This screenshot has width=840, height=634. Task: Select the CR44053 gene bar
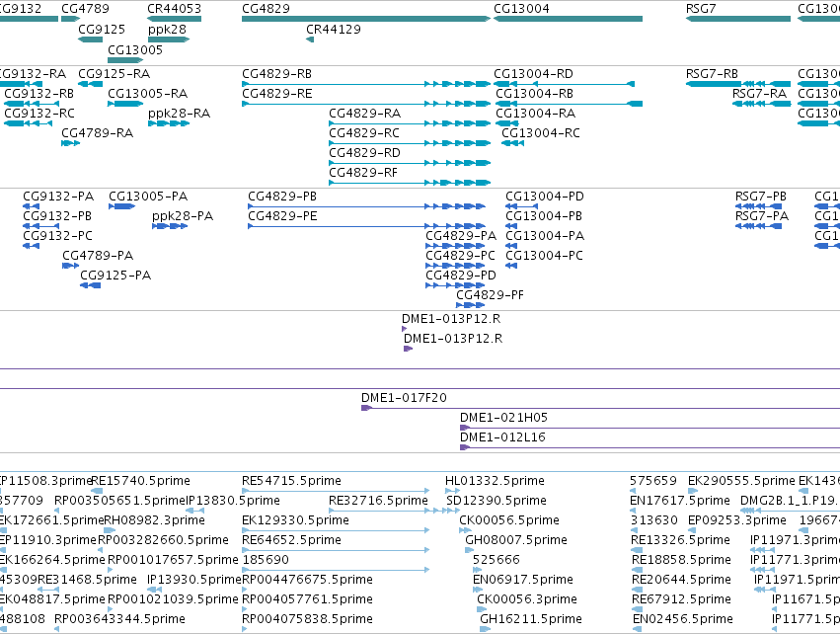[x=174, y=19]
